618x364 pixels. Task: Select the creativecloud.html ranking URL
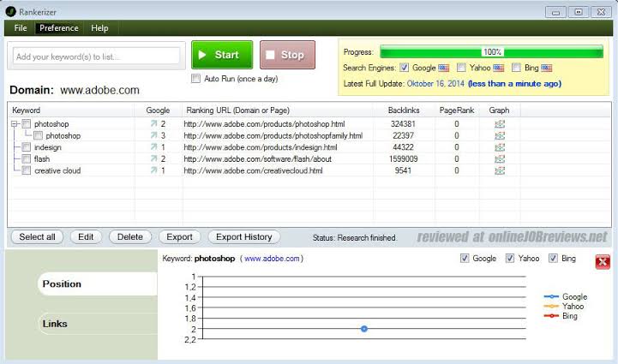253,170
